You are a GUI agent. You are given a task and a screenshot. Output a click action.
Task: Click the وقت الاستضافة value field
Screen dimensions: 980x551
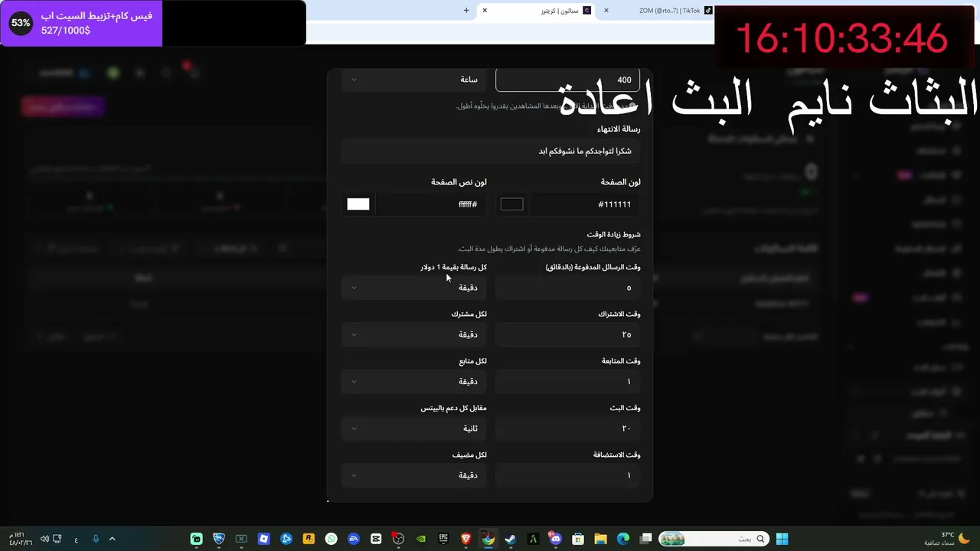pyautogui.click(x=567, y=475)
